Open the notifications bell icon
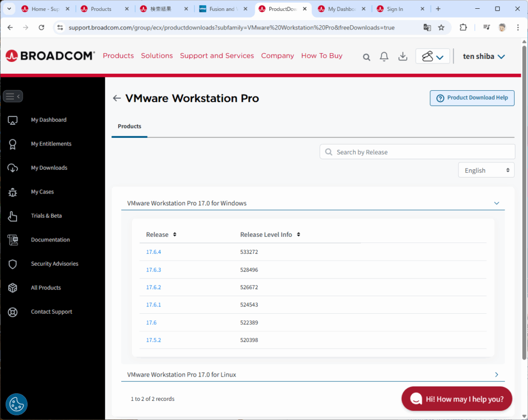 click(x=384, y=57)
